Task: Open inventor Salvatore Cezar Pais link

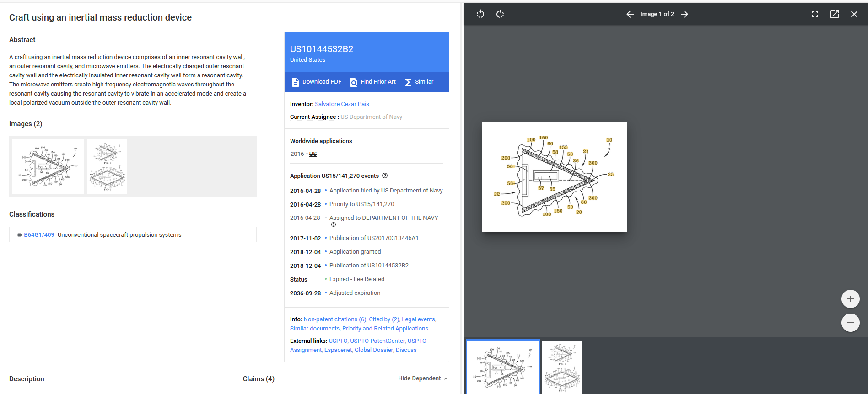Action: 342,104
